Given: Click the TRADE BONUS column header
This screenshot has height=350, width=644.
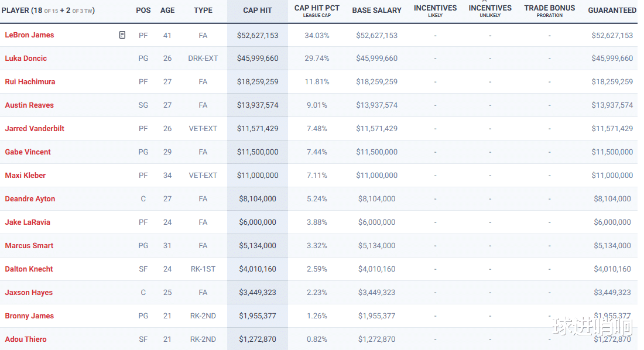Looking at the screenshot, I should pos(549,8).
